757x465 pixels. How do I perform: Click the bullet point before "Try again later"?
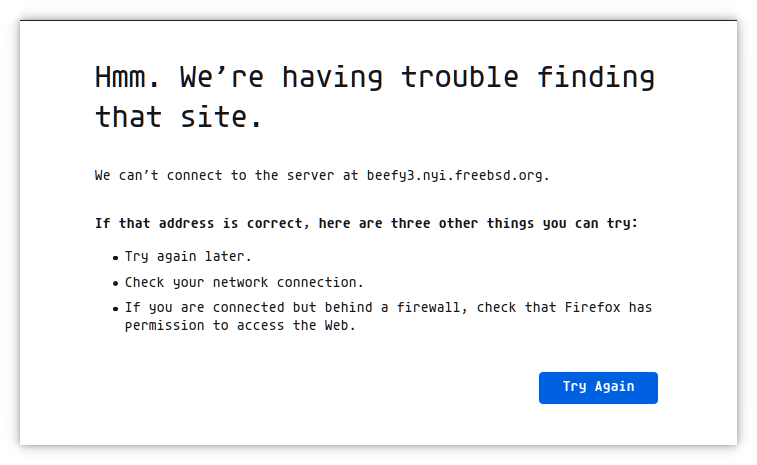(x=116, y=258)
